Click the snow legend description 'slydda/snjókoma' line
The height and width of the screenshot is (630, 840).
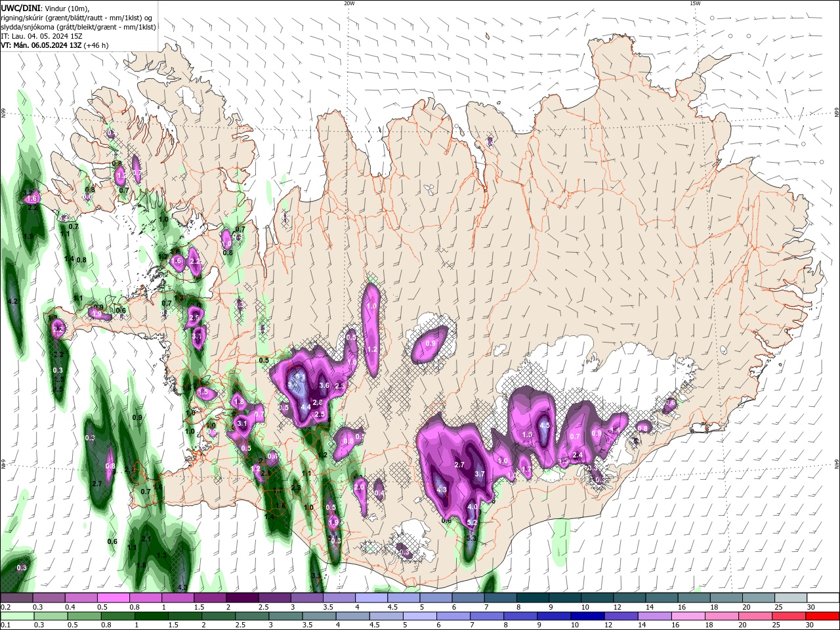tap(77, 27)
